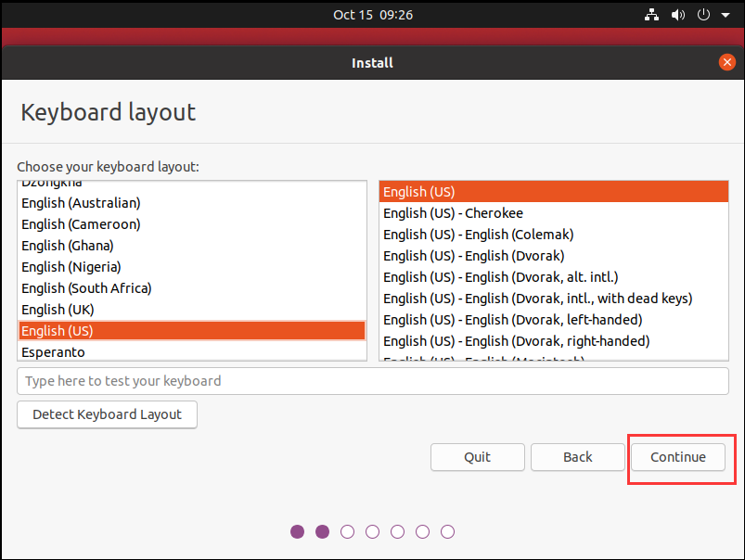Close the Install window
Image resolution: width=745 pixels, height=560 pixels.
pyautogui.click(x=727, y=62)
